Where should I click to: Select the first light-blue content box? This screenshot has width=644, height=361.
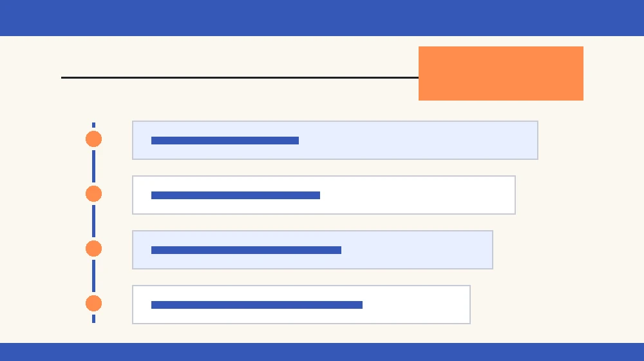[335, 140]
